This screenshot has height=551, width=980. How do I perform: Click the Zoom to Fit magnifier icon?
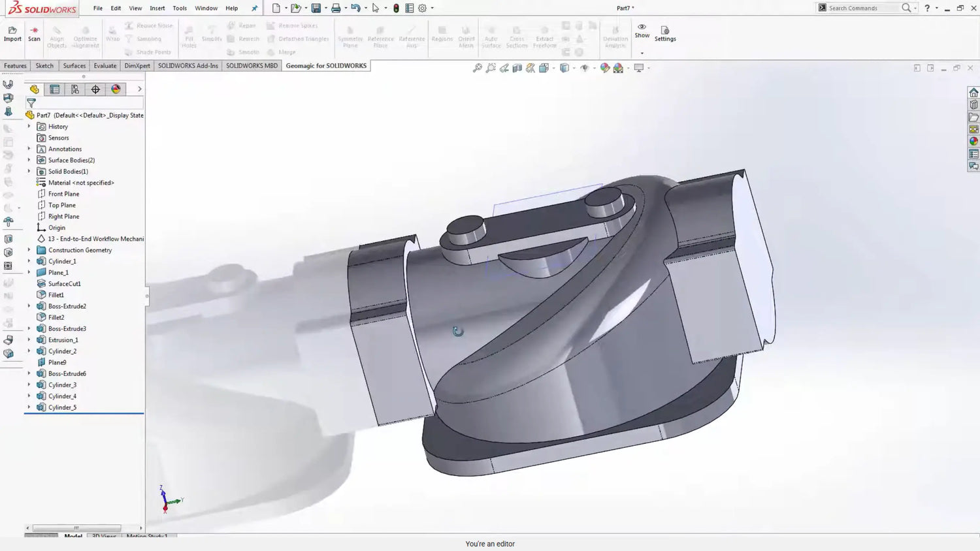pos(478,68)
